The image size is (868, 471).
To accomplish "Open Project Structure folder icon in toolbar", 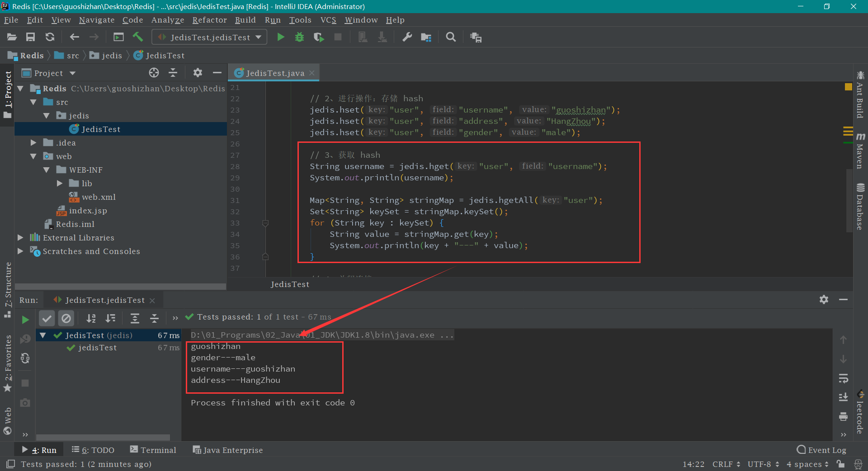I will [x=426, y=37].
